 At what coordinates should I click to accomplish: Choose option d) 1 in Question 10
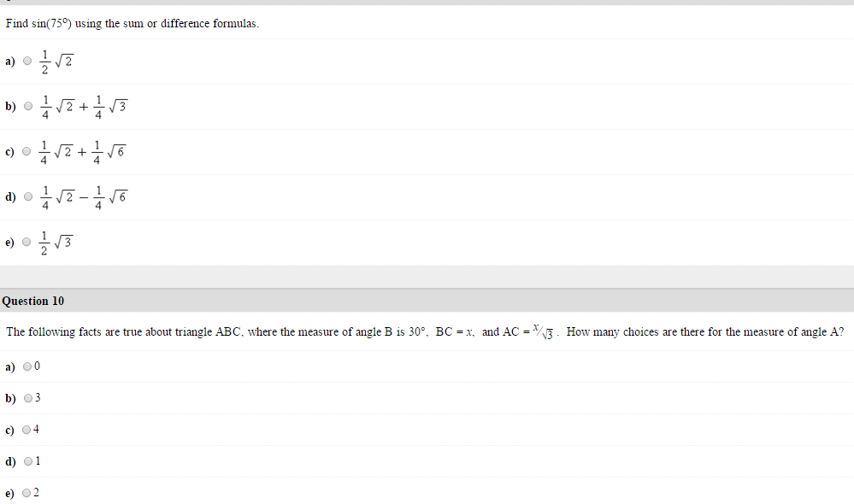27,460
